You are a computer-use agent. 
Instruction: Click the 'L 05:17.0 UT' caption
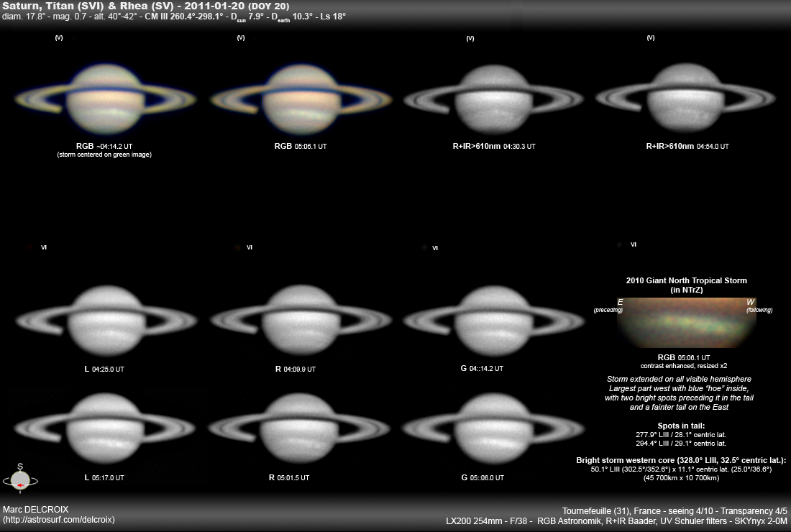pos(104,477)
